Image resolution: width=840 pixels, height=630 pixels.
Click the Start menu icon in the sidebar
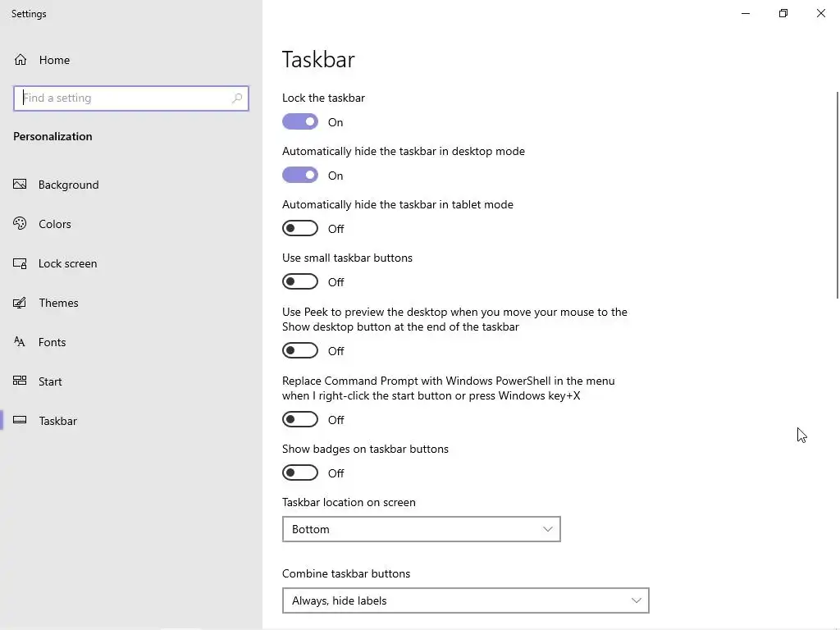pyautogui.click(x=21, y=381)
